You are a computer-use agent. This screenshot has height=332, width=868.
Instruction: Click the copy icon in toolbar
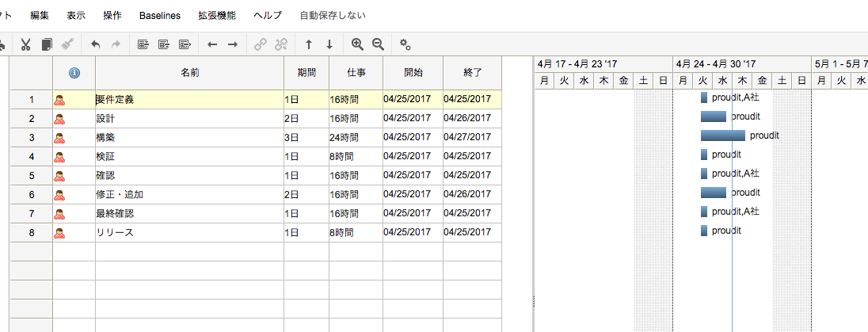point(47,44)
